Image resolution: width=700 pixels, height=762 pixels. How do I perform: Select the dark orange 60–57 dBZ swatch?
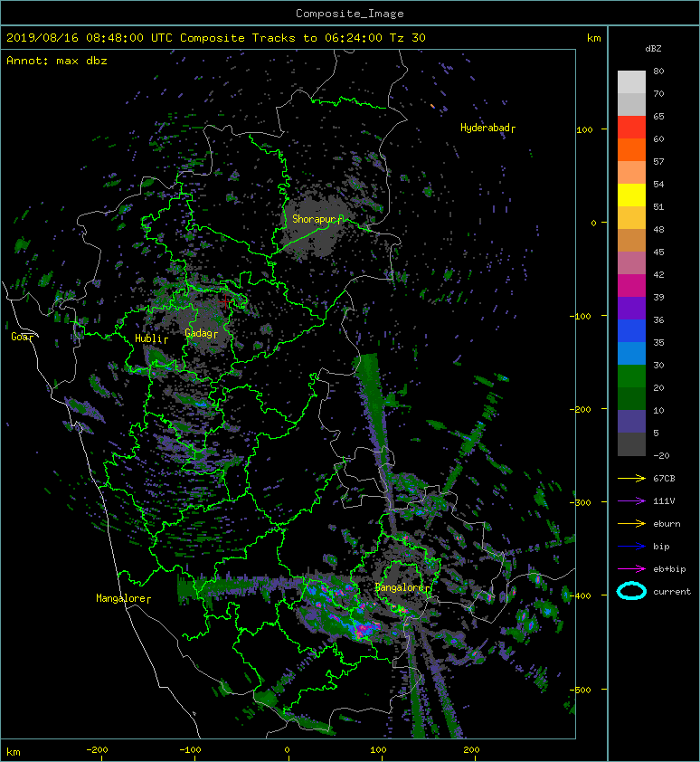click(x=631, y=149)
